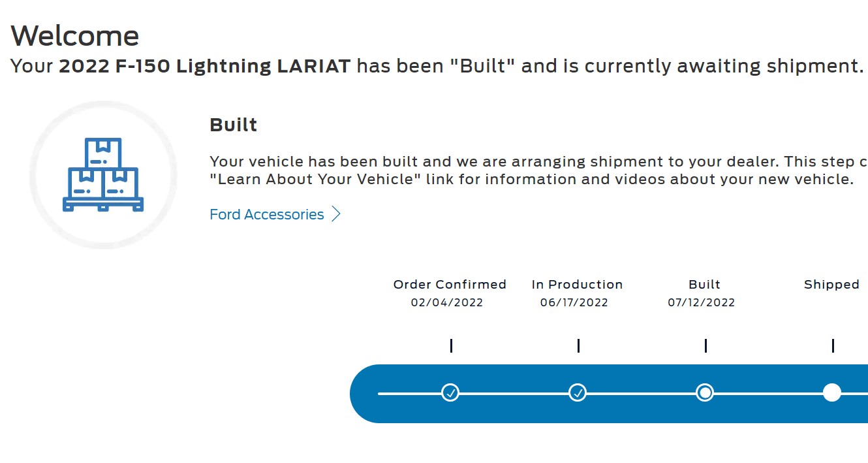
Task: Click the chevron beside Ford Accessories
Action: [336, 214]
